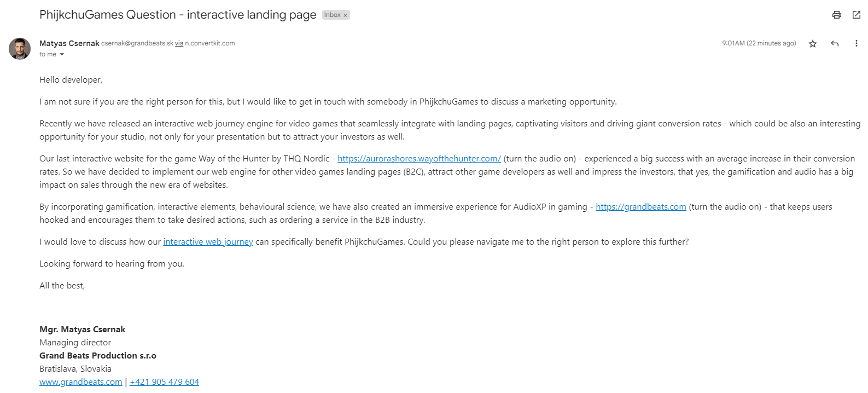Click Matyas Csernak's profile photo
868x393 pixels.
[x=20, y=49]
